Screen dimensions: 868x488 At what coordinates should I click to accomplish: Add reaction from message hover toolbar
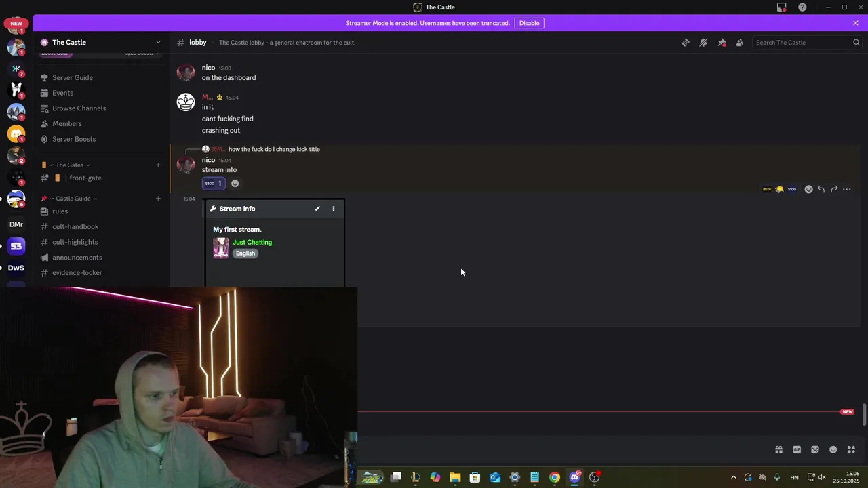[x=808, y=189]
